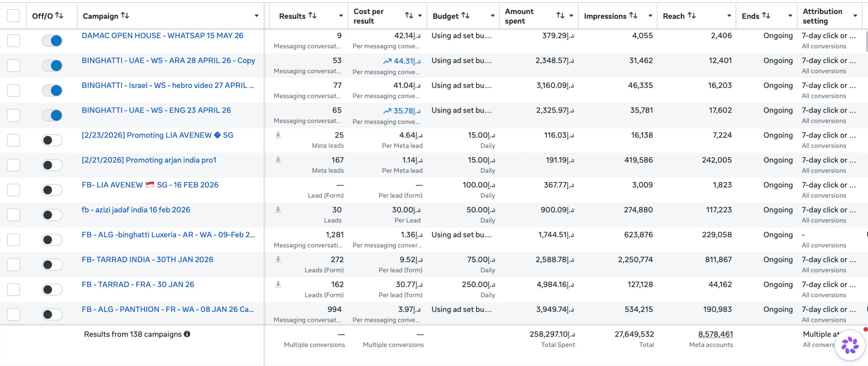
Task: Open Results column dropdown arrow
Action: [x=341, y=16]
